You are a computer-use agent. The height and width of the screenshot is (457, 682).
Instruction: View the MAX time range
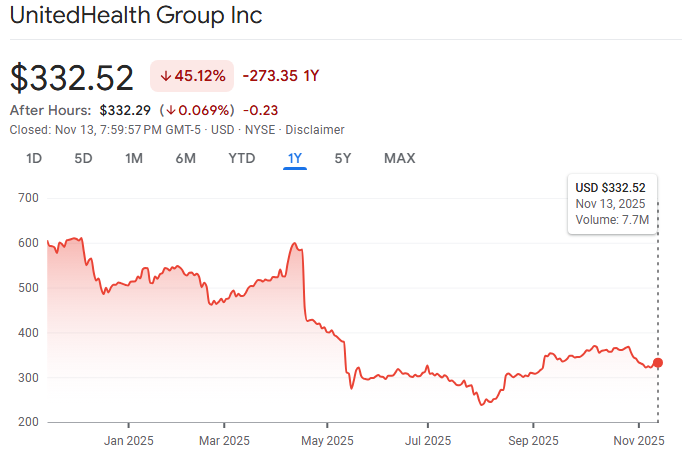[399, 158]
